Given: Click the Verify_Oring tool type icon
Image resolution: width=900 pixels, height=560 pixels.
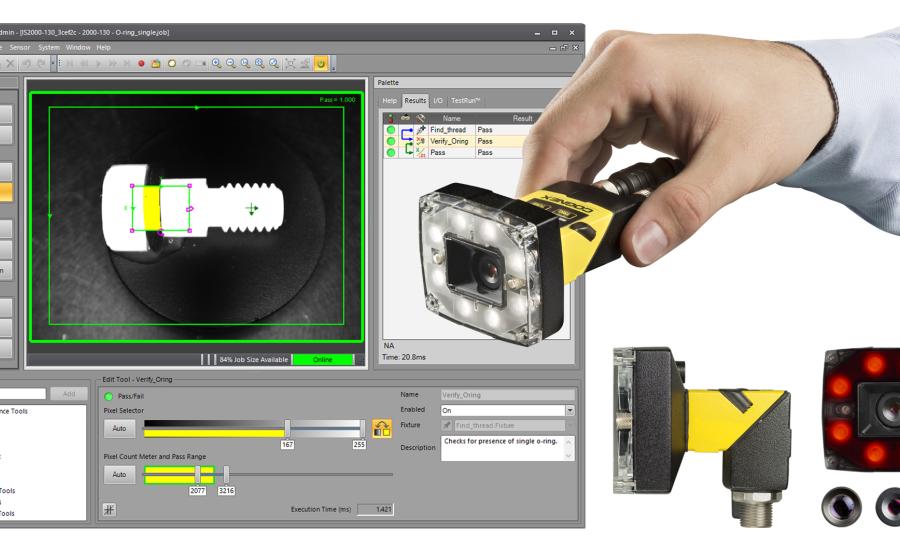Looking at the screenshot, I should click(x=421, y=141).
